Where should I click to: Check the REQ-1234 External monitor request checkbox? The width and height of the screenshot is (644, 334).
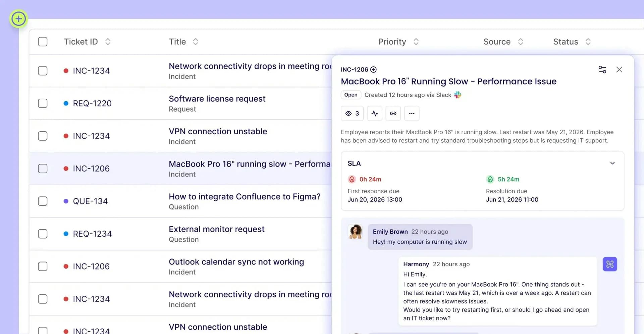tap(43, 234)
